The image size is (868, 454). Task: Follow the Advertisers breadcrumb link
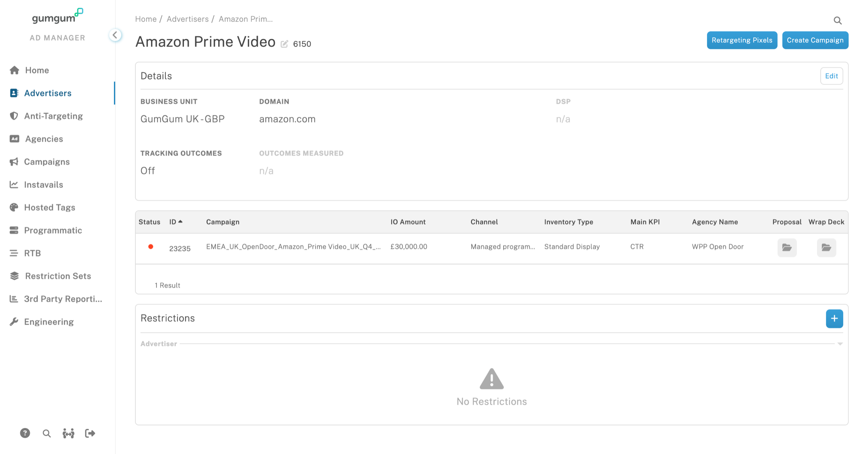187,19
